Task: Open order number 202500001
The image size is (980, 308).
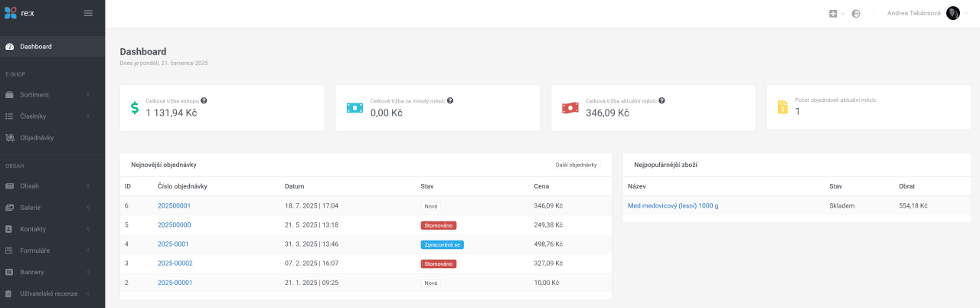Action: click(x=174, y=206)
